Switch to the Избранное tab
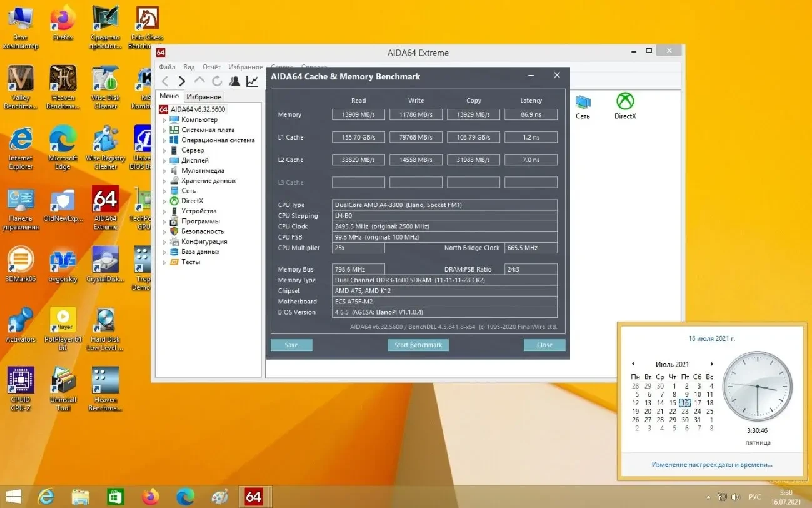812x508 pixels. (203, 96)
